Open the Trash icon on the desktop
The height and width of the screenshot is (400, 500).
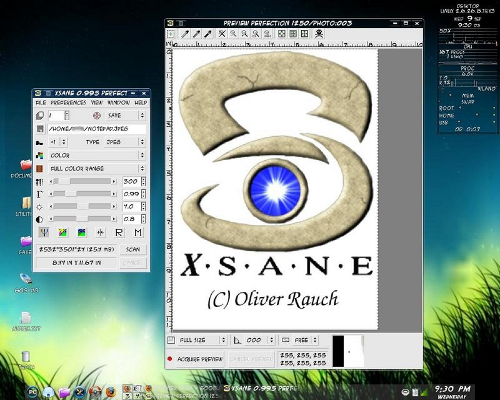[x=26, y=357]
